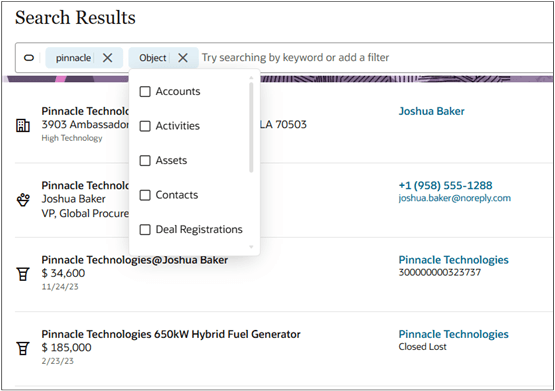The width and height of the screenshot is (555, 391).
Task: Tick the Assets checkbox
Action: click(145, 161)
